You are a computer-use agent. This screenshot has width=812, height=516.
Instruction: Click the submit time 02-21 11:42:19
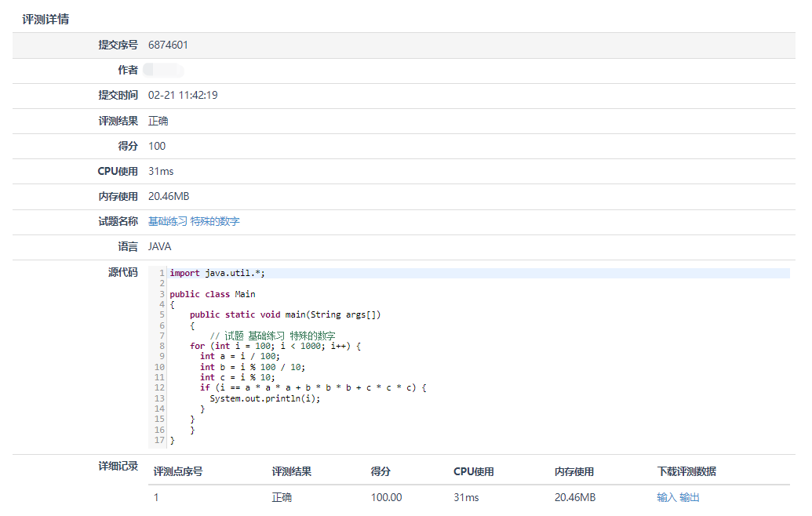pos(183,96)
